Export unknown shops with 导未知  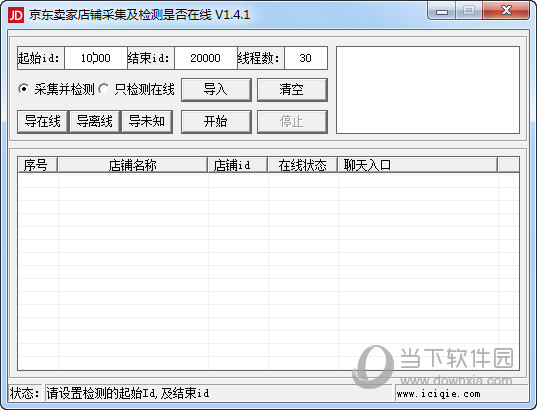[147, 121]
